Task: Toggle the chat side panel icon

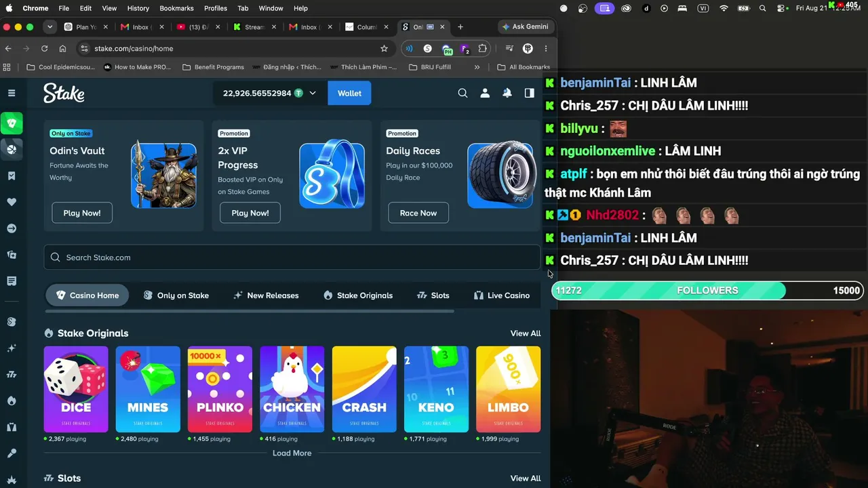Action: [529, 93]
